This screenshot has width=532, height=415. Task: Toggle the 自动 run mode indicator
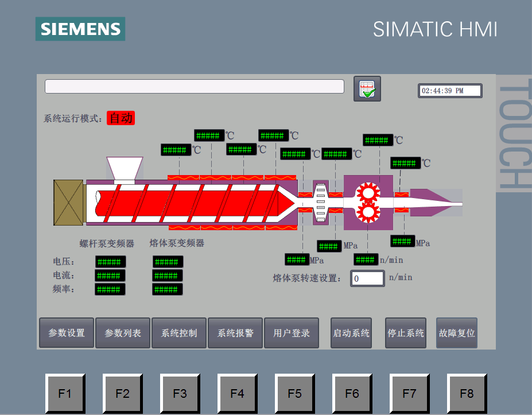[x=121, y=118]
